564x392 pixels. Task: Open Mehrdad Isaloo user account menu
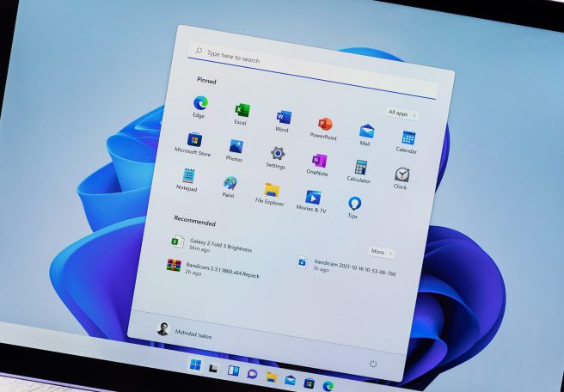(185, 331)
